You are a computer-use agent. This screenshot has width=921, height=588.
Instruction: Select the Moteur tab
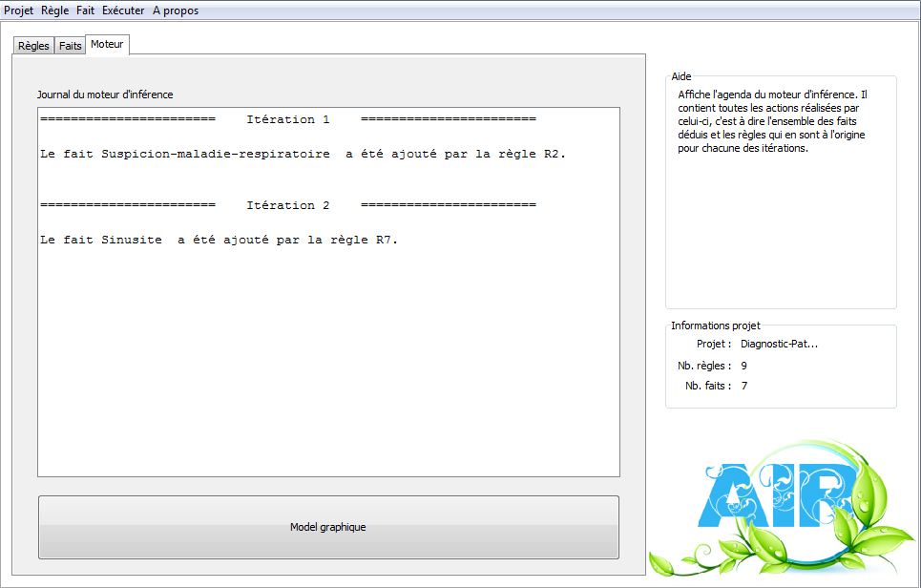pyautogui.click(x=107, y=44)
